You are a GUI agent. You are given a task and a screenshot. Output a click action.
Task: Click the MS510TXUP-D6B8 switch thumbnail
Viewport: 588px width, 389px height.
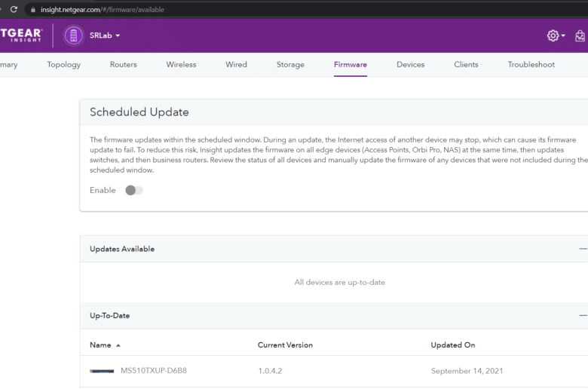pyautogui.click(x=102, y=371)
